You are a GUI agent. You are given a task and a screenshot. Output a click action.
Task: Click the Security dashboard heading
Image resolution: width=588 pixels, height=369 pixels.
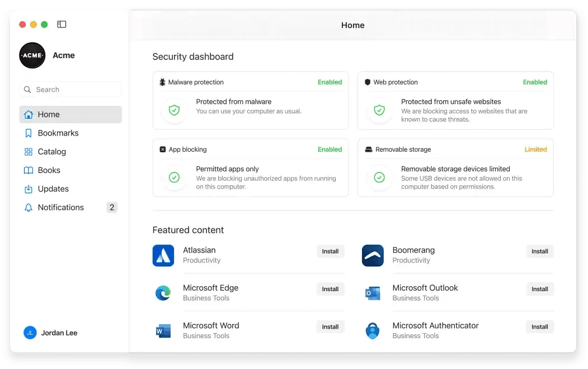193,57
